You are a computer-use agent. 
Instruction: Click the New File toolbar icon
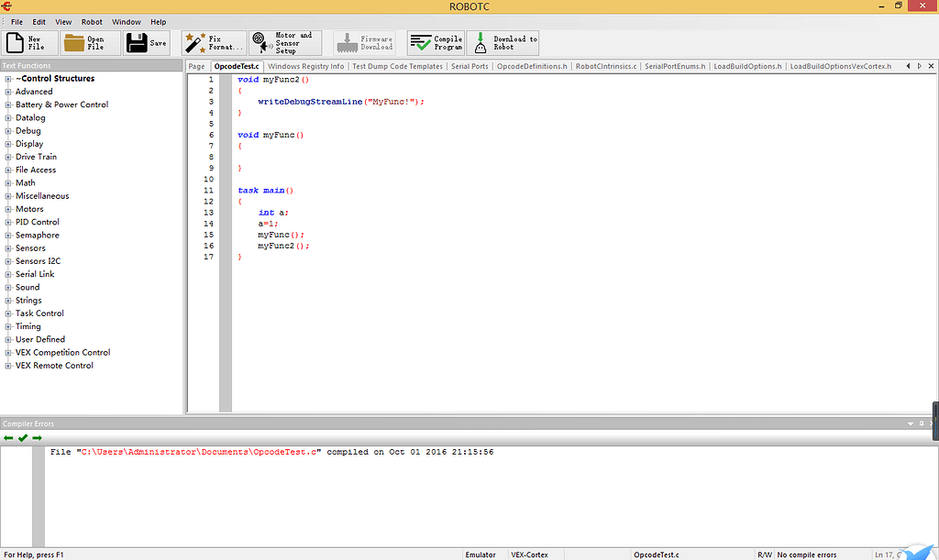[15, 43]
